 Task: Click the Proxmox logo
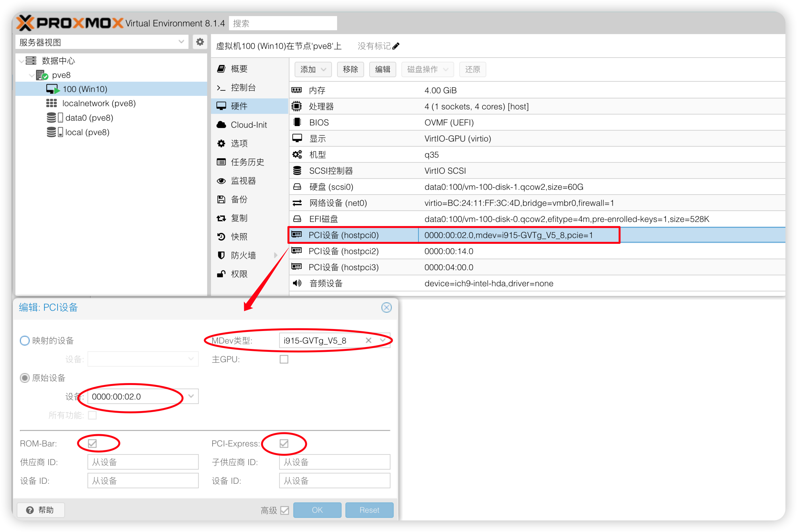pyautogui.click(x=69, y=23)
